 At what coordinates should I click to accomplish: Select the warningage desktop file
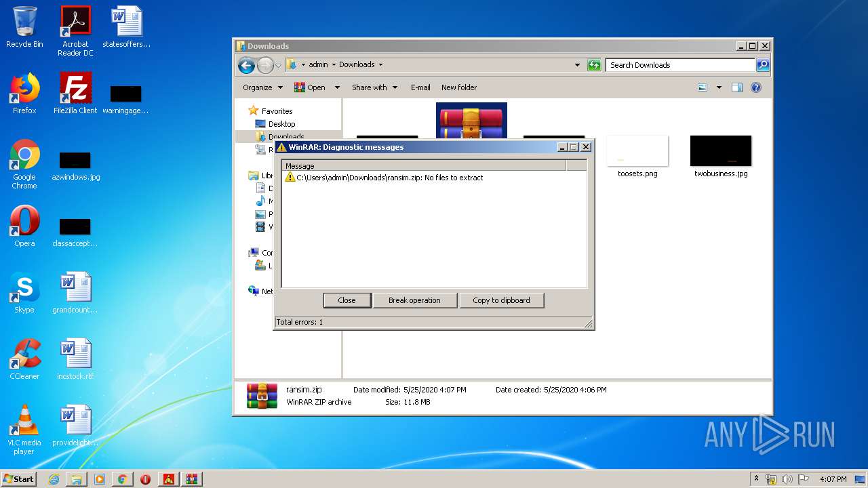tap(126, 100)
